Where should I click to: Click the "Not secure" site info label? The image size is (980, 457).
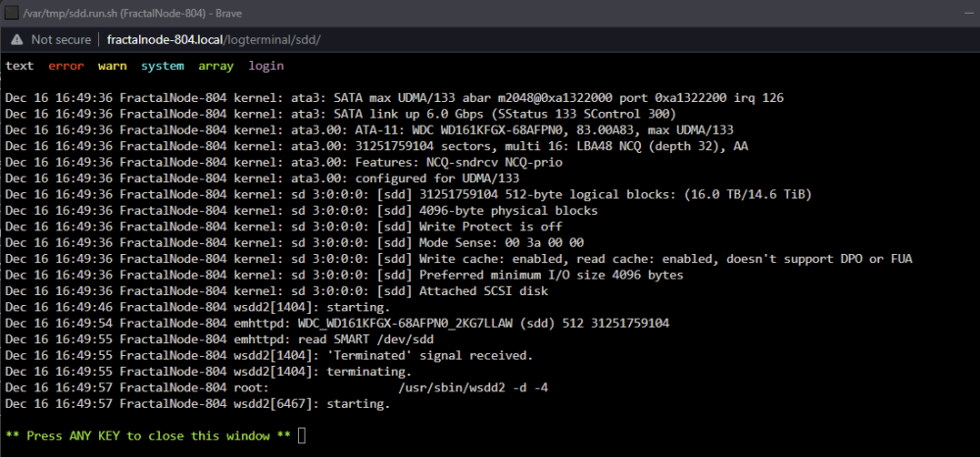61,39
